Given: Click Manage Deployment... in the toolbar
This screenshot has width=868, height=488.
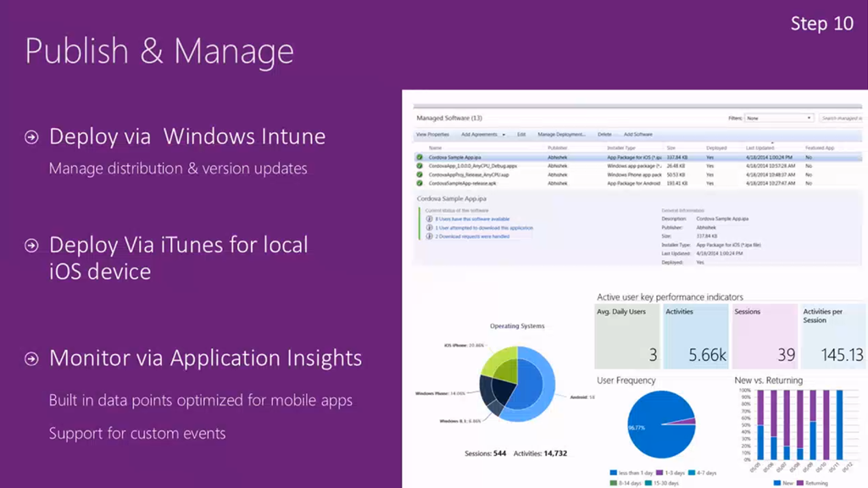Looking at the screenshot, I should click(561, 135).
